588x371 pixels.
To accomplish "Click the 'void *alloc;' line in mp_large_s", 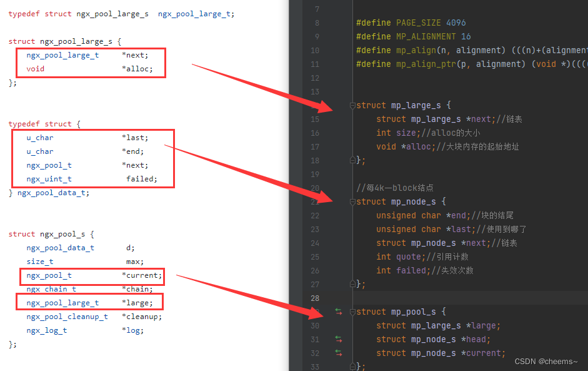I will coord(447,147).
